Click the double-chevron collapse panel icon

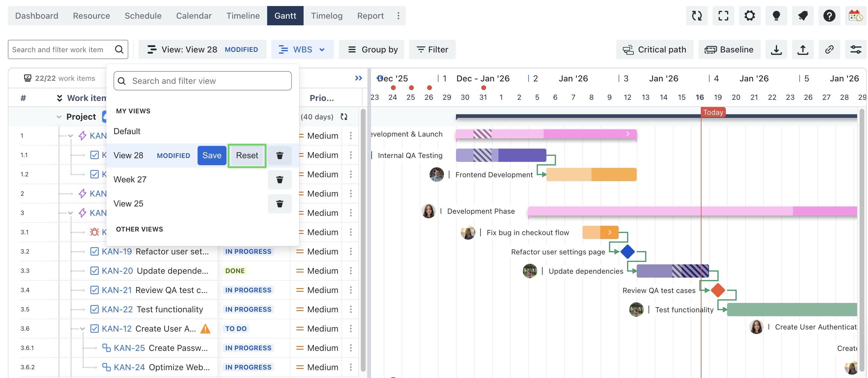tap(358, 78)
